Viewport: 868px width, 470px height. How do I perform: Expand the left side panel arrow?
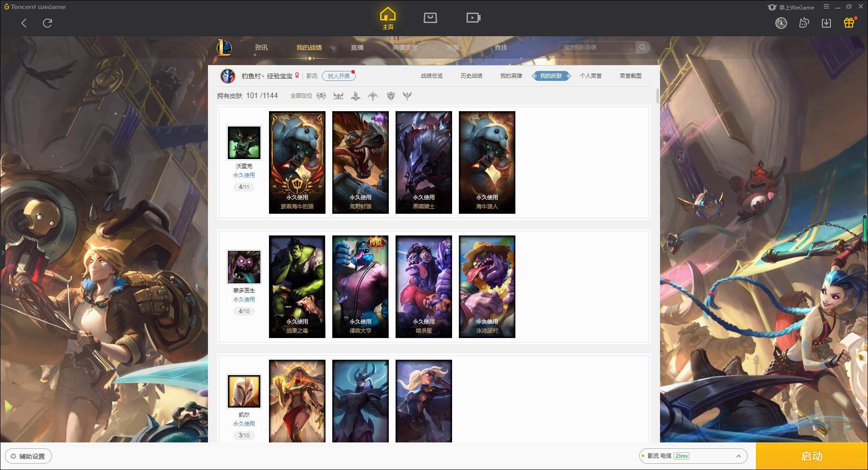2,252
